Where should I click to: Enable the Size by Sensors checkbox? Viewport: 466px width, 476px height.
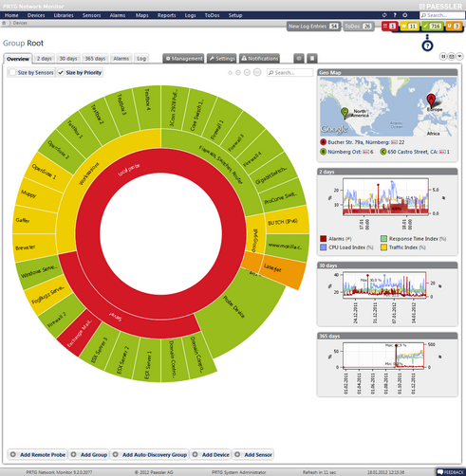(12, 72)
